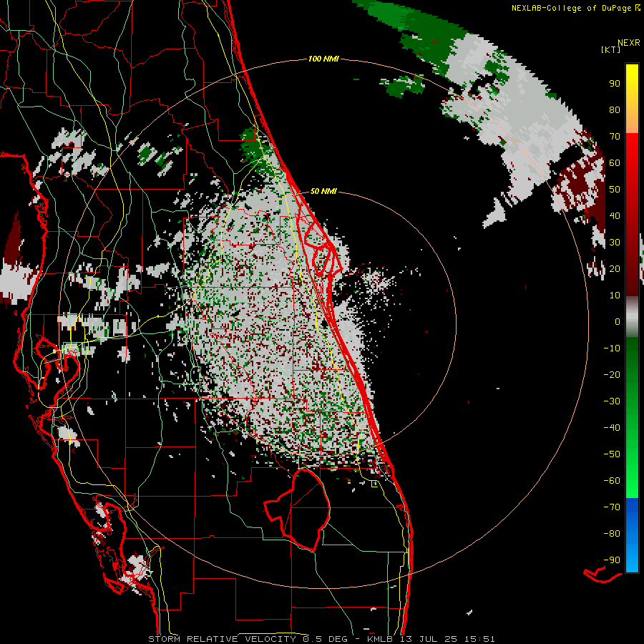
Task: Click the blue bottom segment of the color bar
Action: click(632, 535)
